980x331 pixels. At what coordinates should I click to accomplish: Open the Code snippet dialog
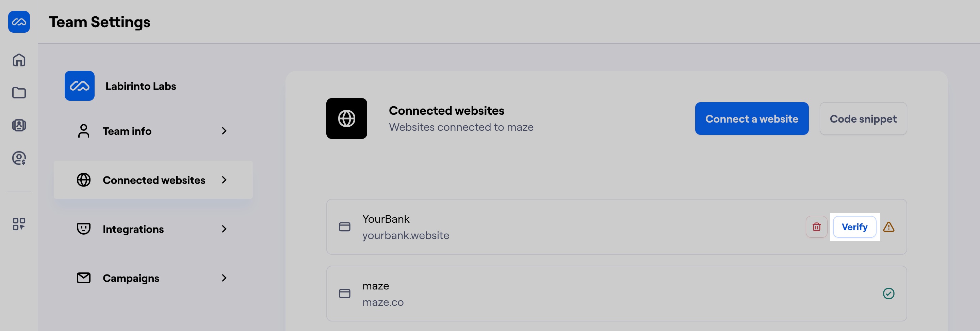pyautogui.click(x=864, y=119)
